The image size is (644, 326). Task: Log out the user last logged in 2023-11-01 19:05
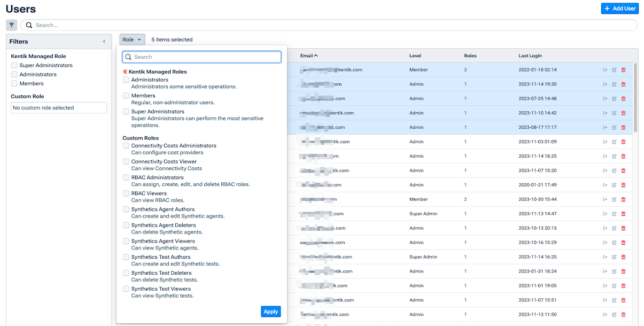605,286
